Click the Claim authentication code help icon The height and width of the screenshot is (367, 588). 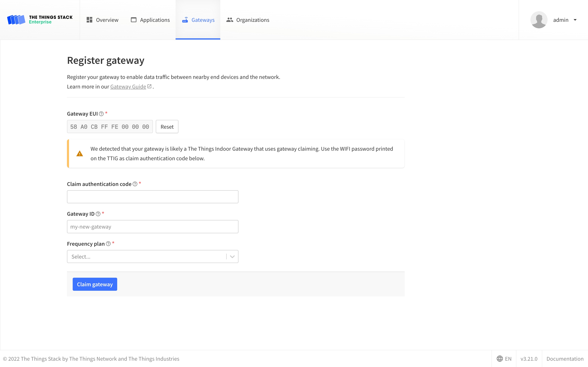pyautogui.click(x=135, y=184)
